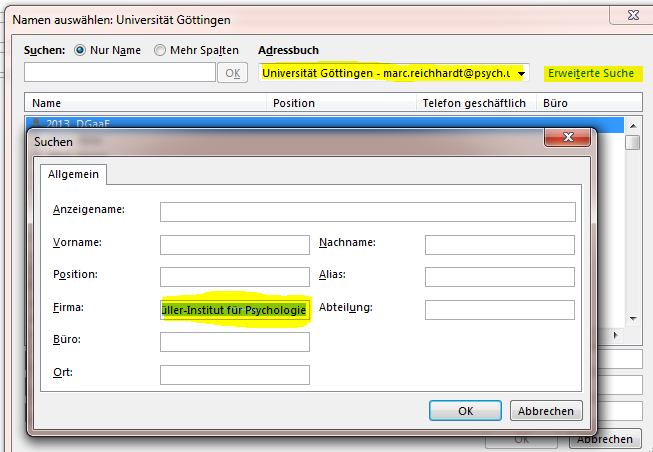
Task: Open the Adressbuch dropdown list
Action: pyautogui.click(x=521, y=73)
